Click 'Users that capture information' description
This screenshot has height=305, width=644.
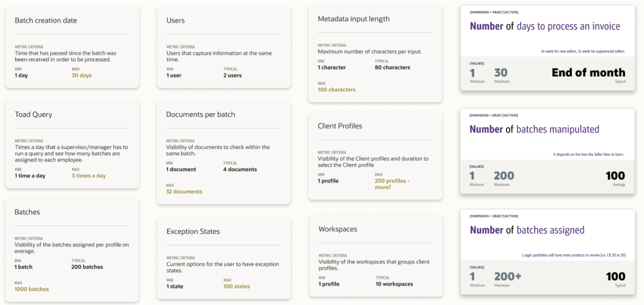click(x=219, y=56)
